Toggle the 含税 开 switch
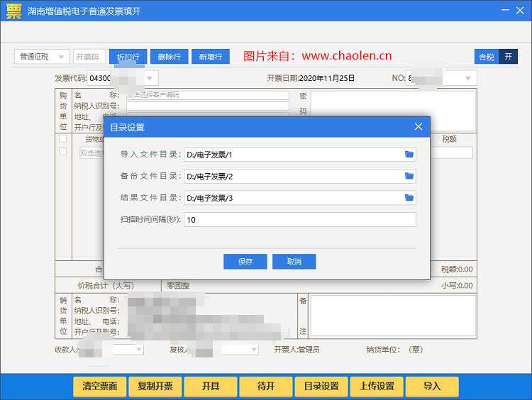532x400 pixels. click(x=496, y=57)
